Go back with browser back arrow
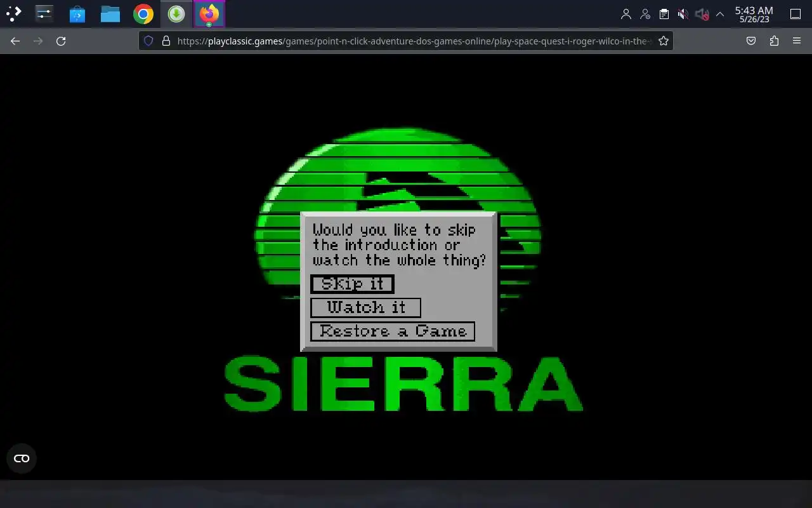Screen dimensions: 812x508 tap(15, 41)
